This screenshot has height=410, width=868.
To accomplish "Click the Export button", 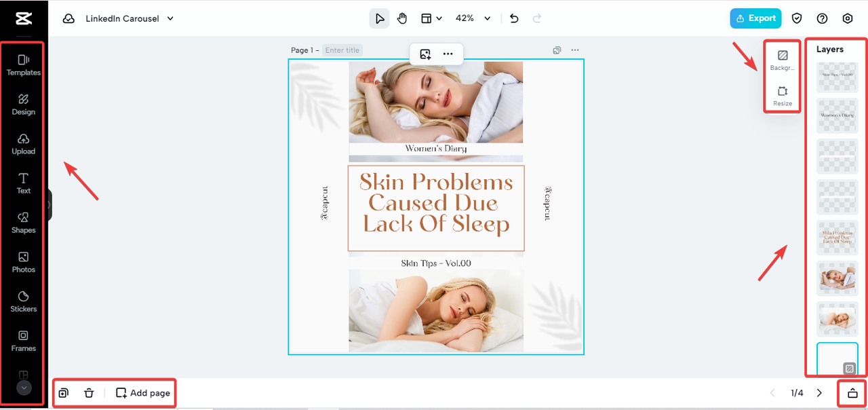I will 755,18.
